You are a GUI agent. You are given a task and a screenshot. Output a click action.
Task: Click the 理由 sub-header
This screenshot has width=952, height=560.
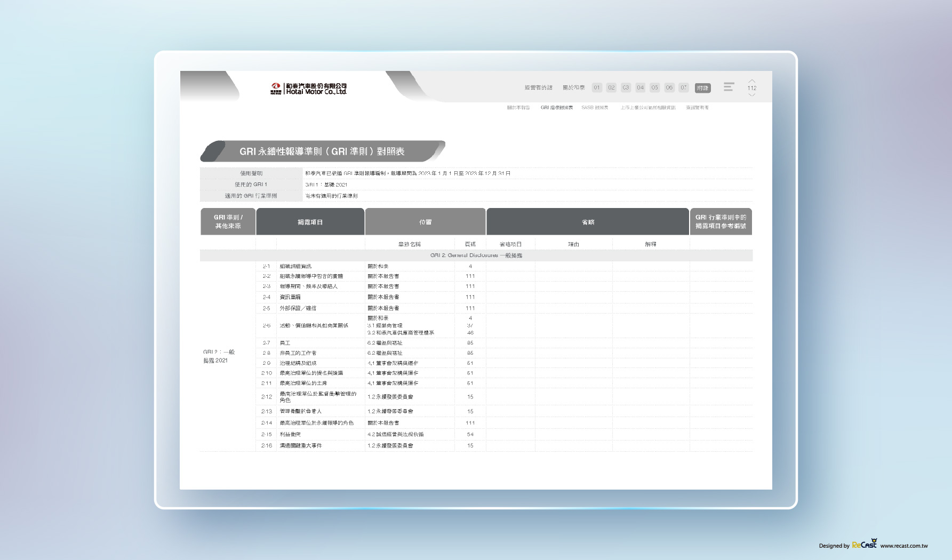coord(573,244)
